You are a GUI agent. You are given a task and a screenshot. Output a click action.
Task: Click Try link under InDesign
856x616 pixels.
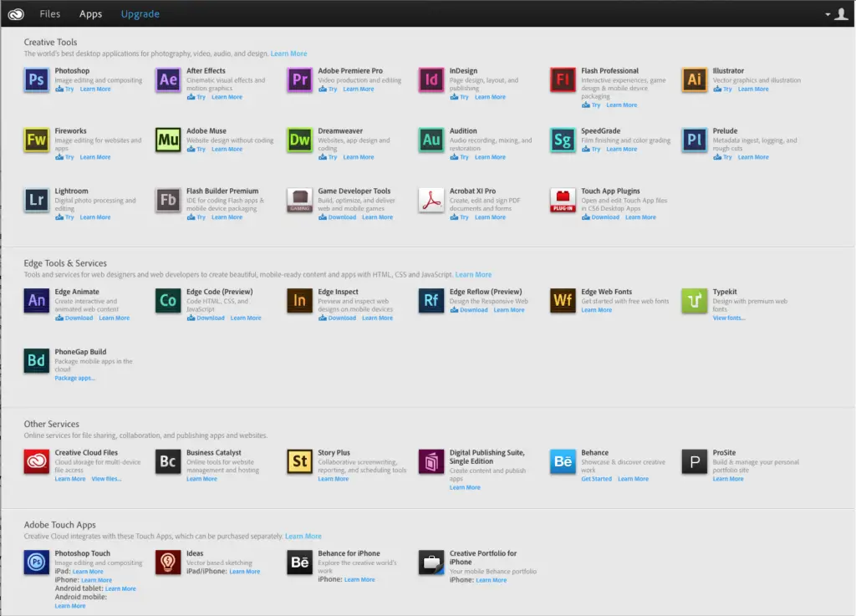coord(463,98)
